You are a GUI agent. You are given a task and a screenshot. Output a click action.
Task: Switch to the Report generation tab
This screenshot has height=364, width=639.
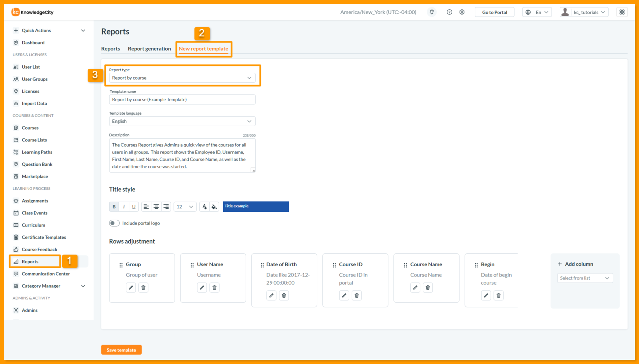(149, 49)
